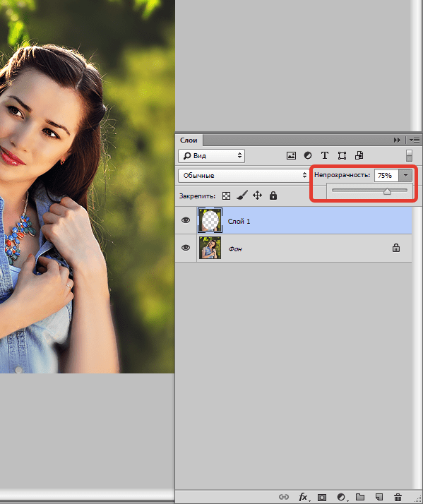This screenshot has width=423, height=504.
Task: Click the adjustment layer filter icon
Action: pyautogui.click(x=308, y=155)
